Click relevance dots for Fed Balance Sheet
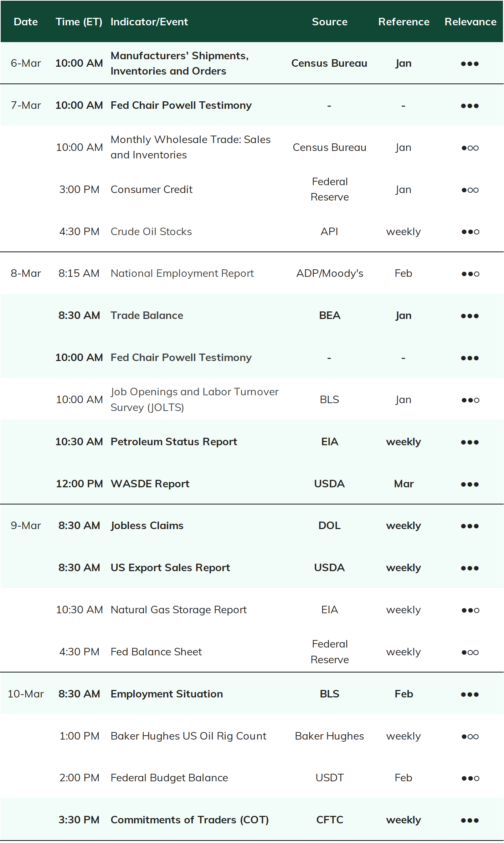 pyautogui.click(x=470, y=652)
